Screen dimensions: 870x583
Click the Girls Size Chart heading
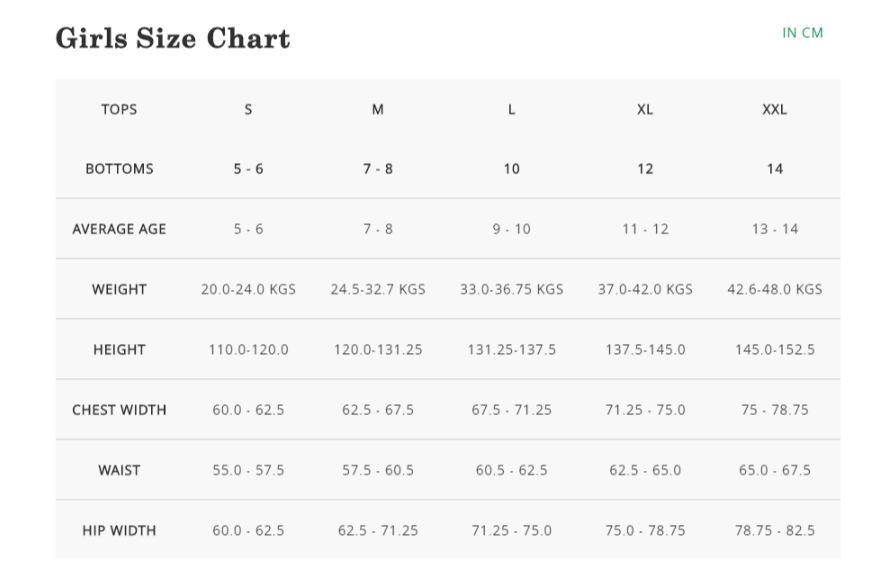173,39
